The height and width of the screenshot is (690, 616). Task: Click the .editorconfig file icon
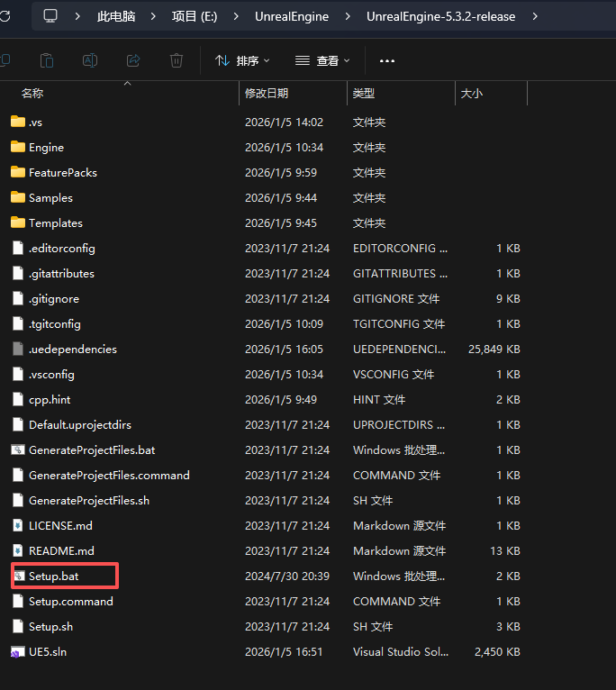18,249
